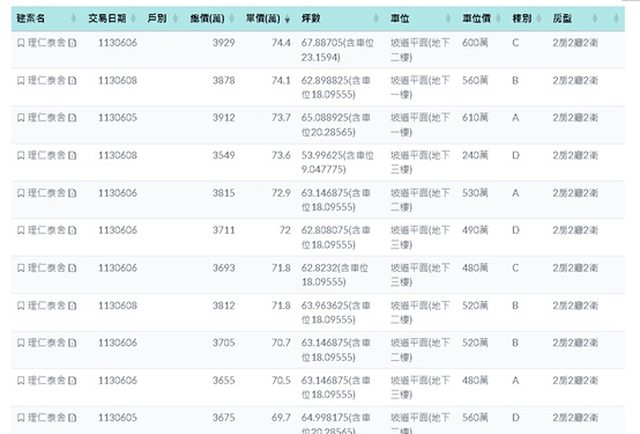The width and height of the screenshot is (640, 434).
Task: Click the 棟別 column header
Action: point(521,19)
